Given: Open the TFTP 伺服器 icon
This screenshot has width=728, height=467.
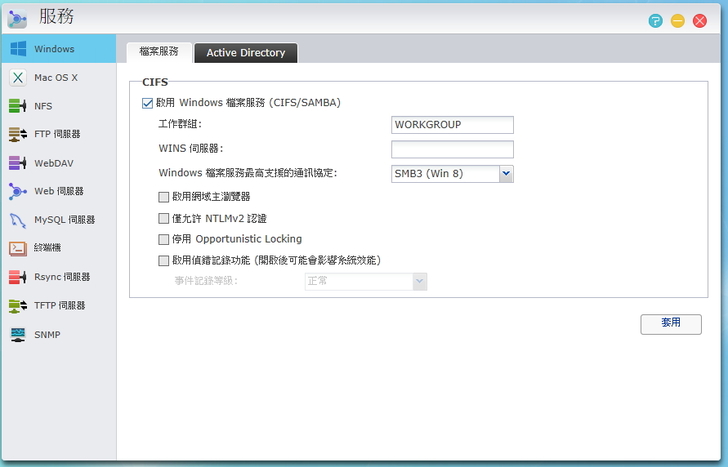Looking at the screenshot, I should pyautogui.click(x=18, y=305).
